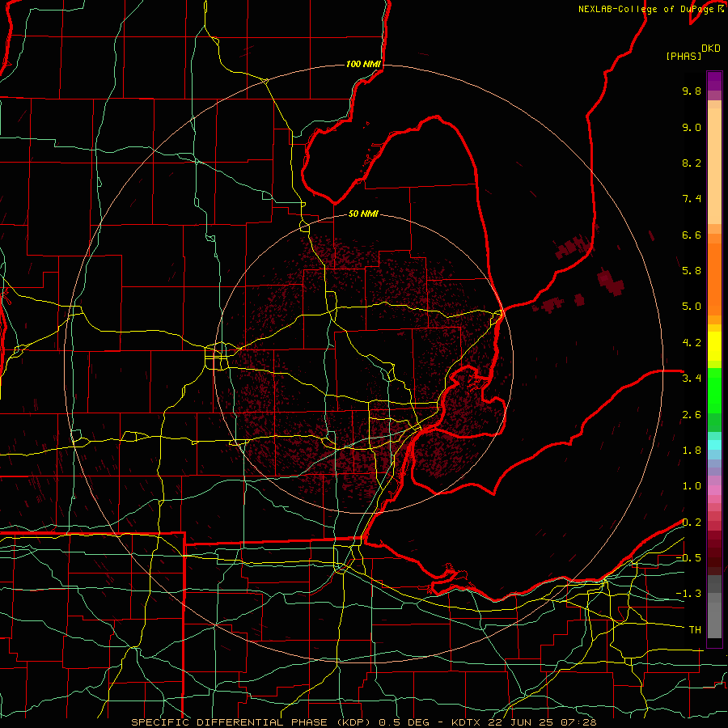Select the 1.0 color scale value
Viewport: 728px width, 728px height.
(692, 486)
